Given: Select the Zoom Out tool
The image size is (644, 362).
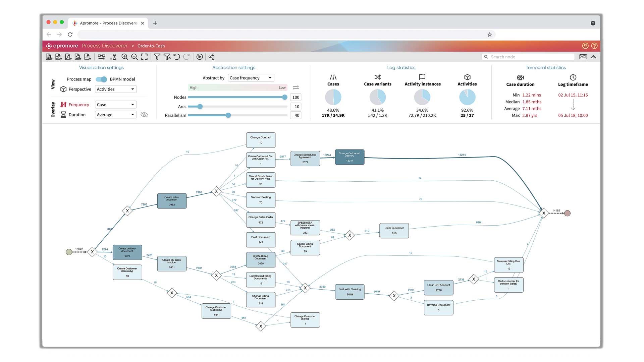Looking at the screenshot, I should tap(134, 57).
